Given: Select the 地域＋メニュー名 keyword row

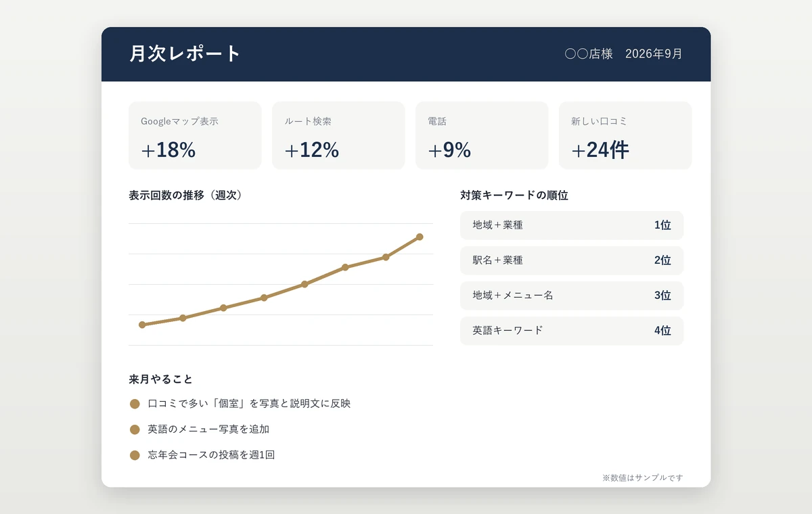Looking at the screenshot, I should 572,296.
